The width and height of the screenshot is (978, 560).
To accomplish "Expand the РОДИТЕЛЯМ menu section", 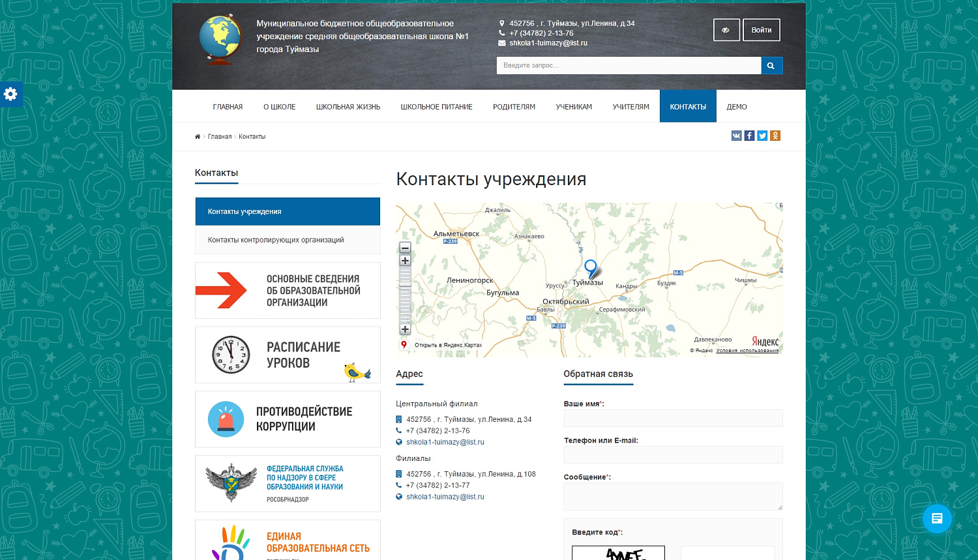I will (x=514, y=106).
